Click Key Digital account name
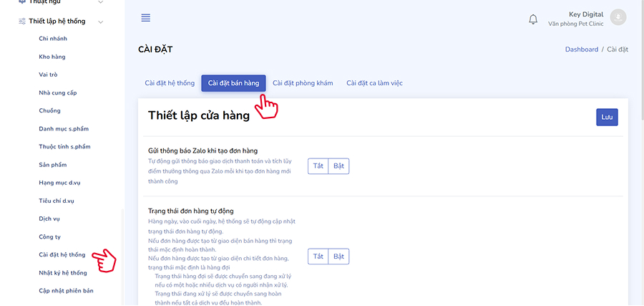 click(585, 14)
